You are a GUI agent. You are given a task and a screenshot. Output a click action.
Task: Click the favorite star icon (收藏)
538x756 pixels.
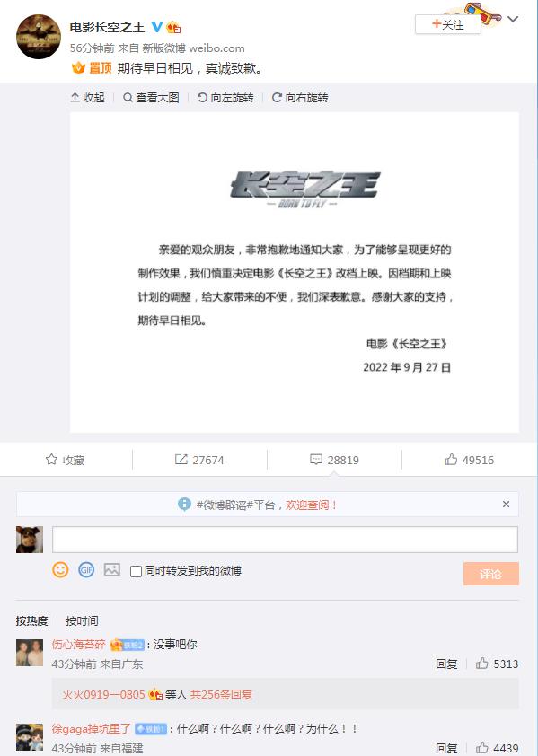point(51,460)
